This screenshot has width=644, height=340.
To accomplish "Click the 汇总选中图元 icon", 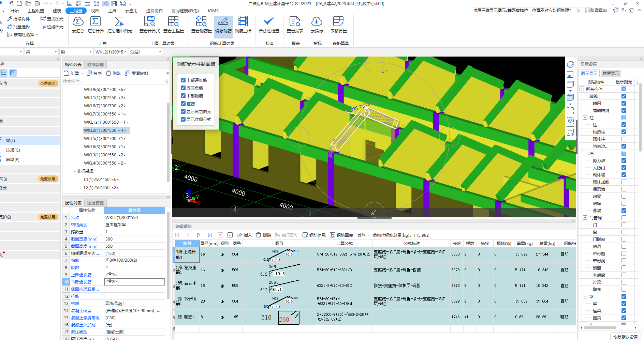I will click(119, 25).
